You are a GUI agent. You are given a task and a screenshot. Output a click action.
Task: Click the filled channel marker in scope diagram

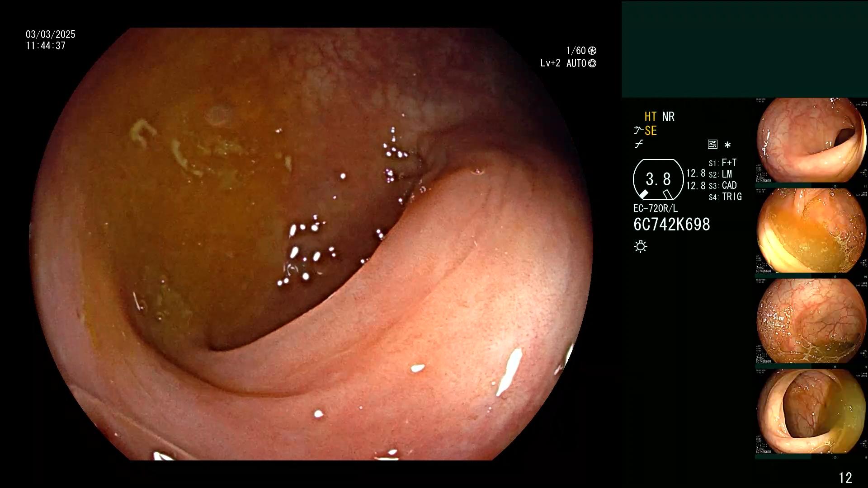(x=644, y=194)
